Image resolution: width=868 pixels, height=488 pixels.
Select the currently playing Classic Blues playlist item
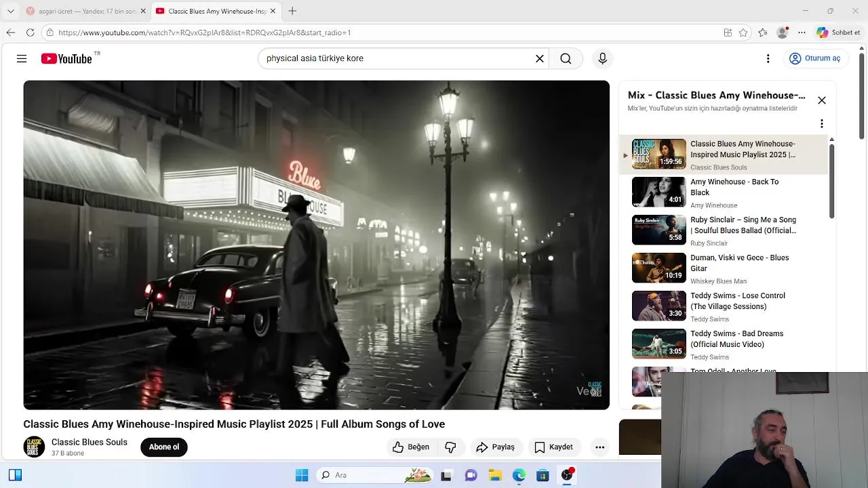pyautogui.click(x=723, y=155)
